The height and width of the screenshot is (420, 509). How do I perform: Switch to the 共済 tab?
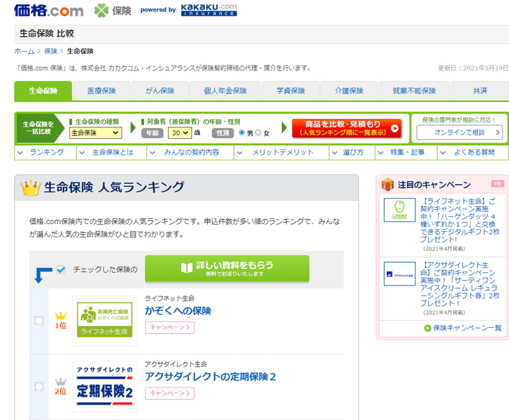point(480,91)
